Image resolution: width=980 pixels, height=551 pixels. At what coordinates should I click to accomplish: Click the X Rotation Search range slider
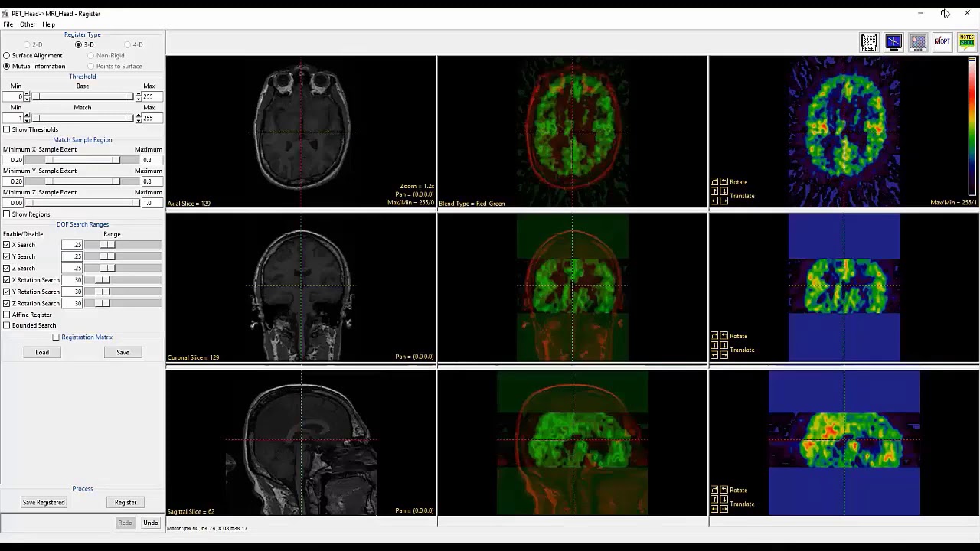tap(122, 280)
